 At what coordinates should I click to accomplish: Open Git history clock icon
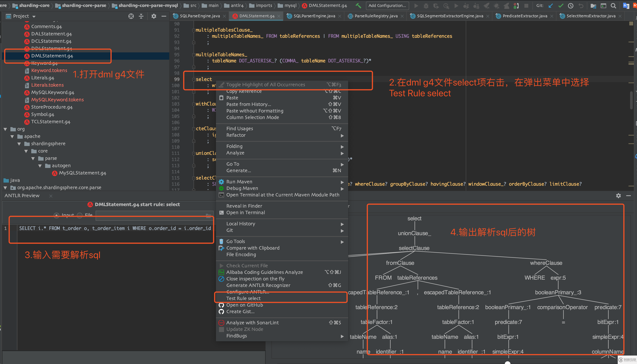point(571,6)
